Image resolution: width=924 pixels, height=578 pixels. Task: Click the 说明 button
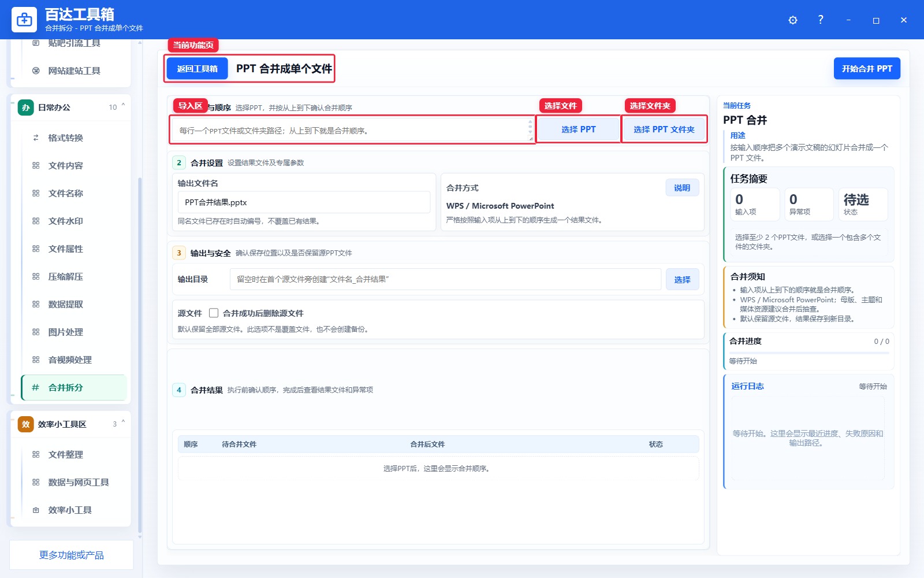click(x=682, y=188)
